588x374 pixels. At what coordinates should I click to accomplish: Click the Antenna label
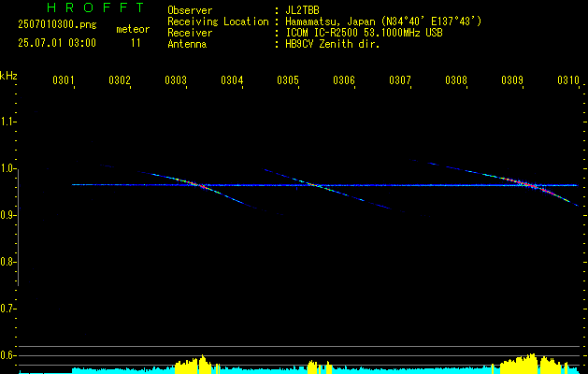click(x=187, y=44)
